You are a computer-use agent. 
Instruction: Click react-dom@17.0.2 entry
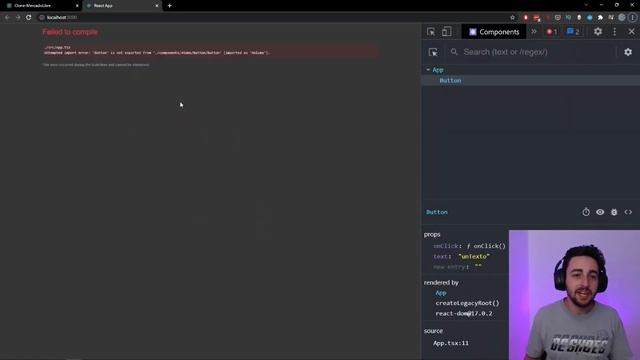coord(464,313)
